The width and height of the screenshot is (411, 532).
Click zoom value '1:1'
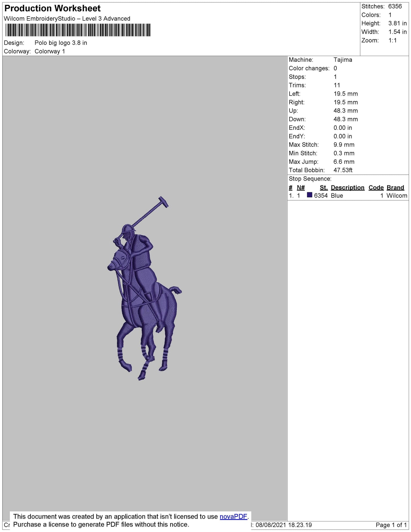pos(393,41)
